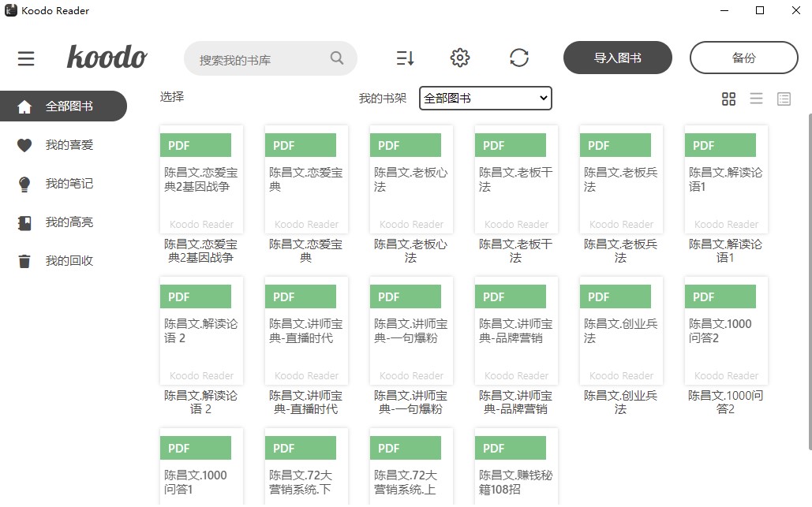Switch to list view icon
Screen dimensions: 812x507
coord(756,99)
